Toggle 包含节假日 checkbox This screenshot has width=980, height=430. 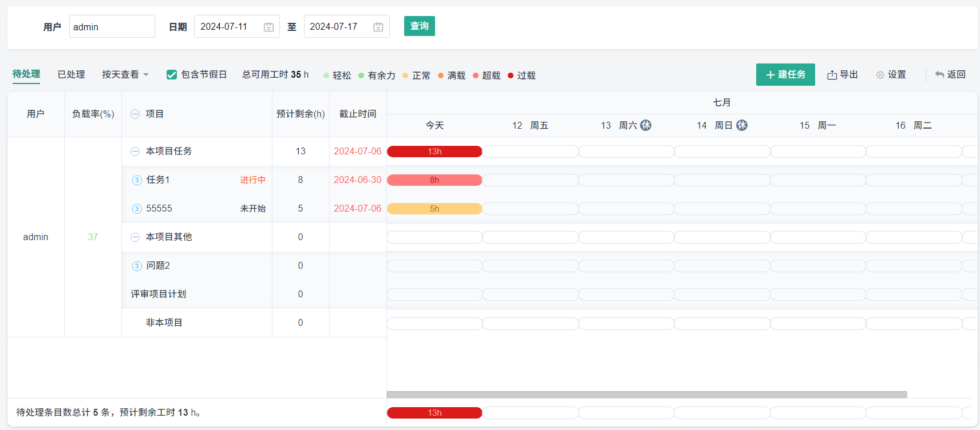click(171, 75)
